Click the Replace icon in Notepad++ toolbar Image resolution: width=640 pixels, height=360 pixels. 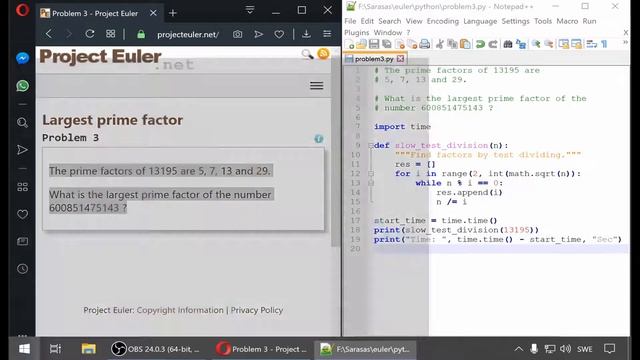(521, 44)
